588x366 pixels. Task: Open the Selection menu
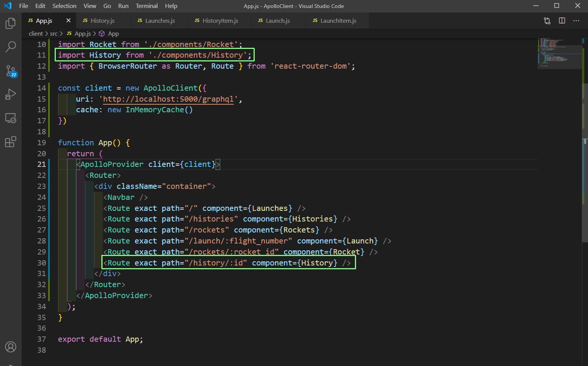[x=64, y=6]
